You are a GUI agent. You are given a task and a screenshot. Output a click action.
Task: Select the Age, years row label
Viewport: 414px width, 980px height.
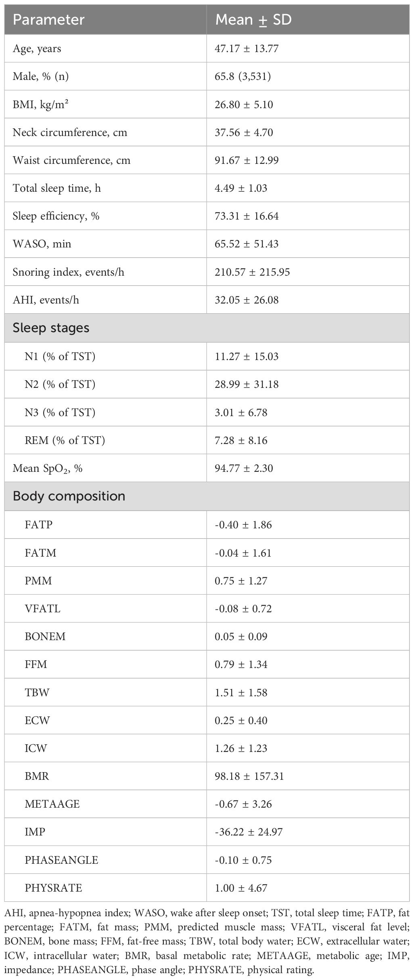[x=37, y=49]
